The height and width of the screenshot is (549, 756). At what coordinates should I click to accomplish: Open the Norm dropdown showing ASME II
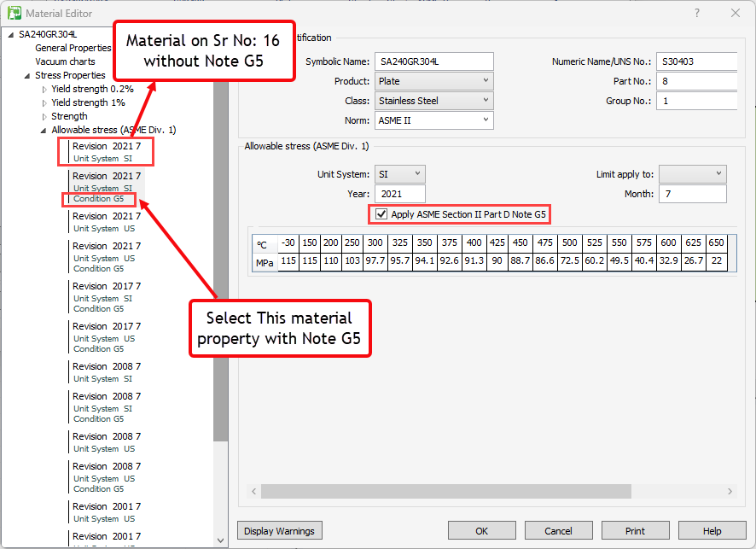tap(434, 120)
